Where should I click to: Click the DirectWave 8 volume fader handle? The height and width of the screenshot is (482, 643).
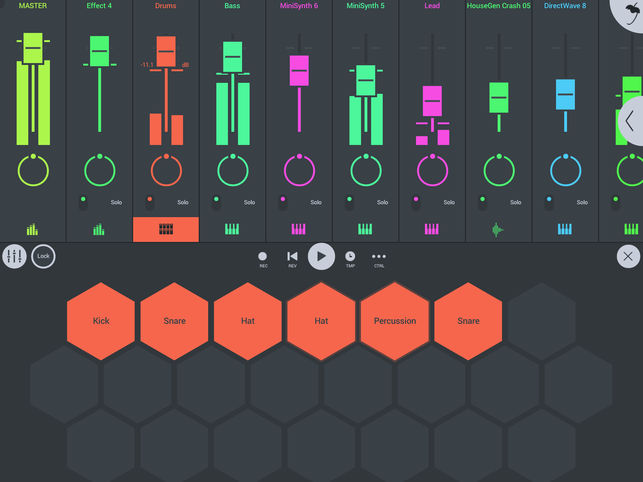coord(565,95)
